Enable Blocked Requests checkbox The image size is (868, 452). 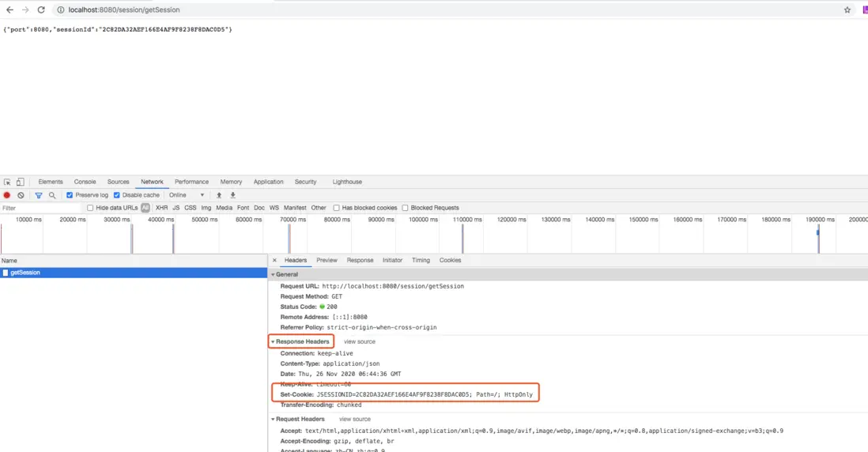(405, 208)
